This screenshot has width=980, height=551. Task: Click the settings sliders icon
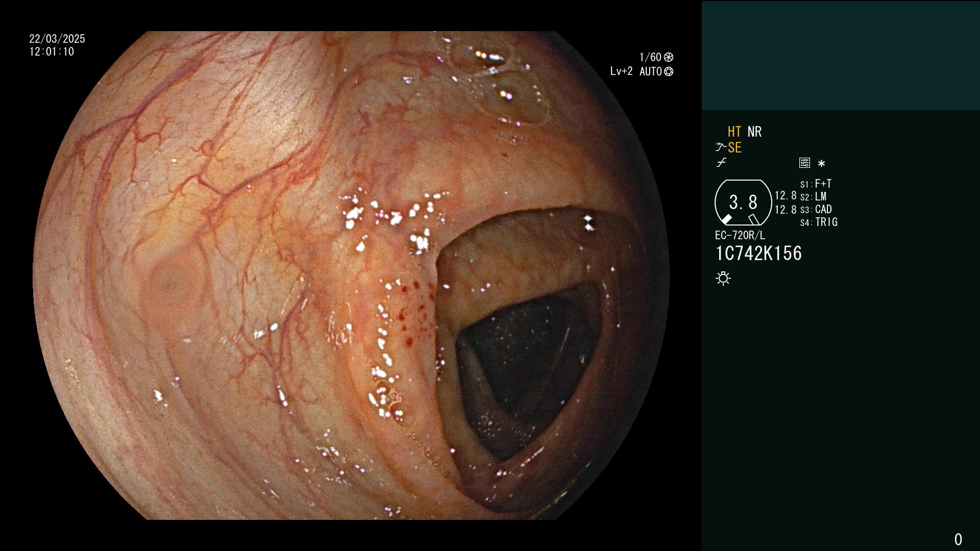click(x=804, y=163)
